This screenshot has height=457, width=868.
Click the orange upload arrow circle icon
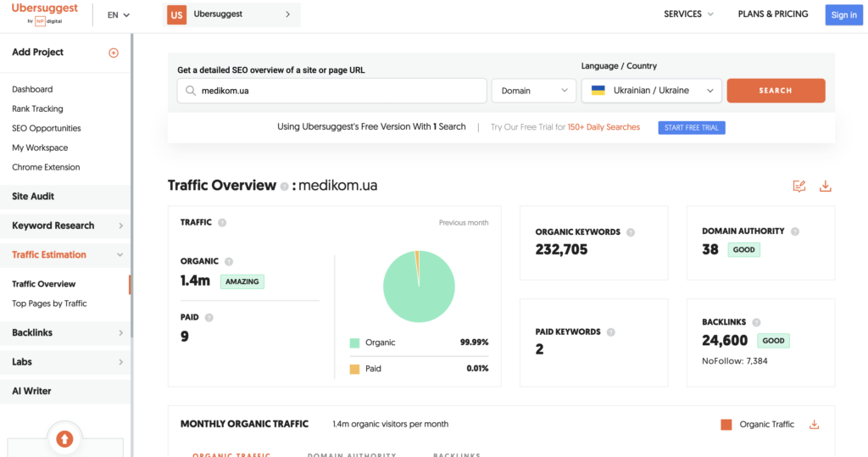[64, 439]
